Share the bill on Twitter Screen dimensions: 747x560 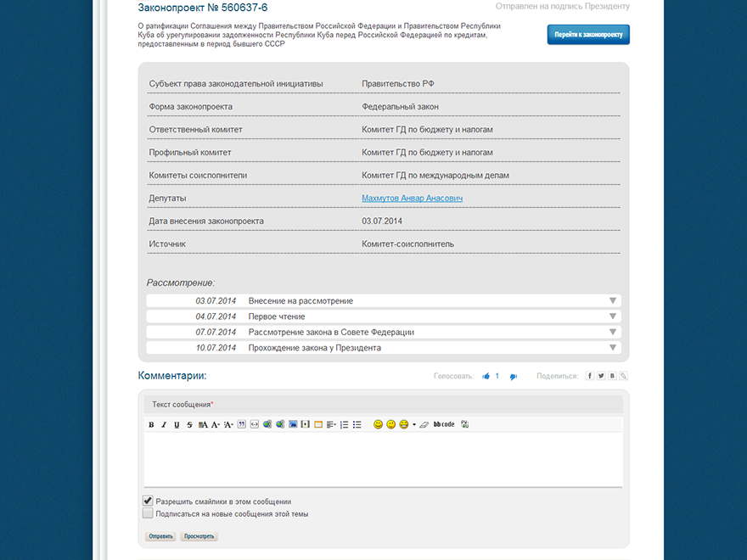[601, 376]
